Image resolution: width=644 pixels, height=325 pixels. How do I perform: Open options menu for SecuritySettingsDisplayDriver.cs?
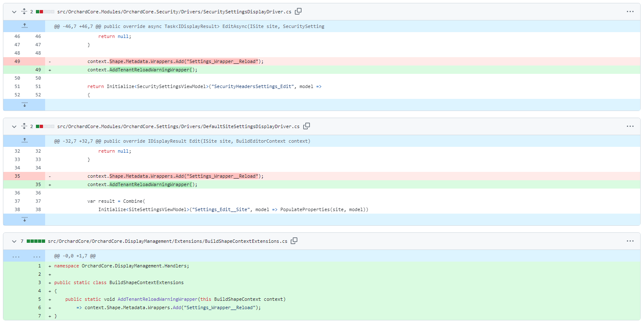click(630, 12)
